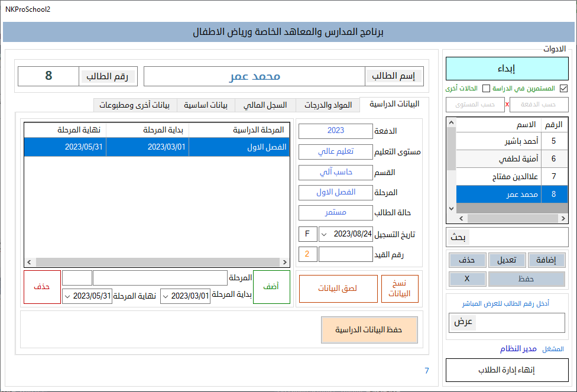577x392 pixels.
Task: Click بداية المرحلة column header in table
Action: [x=148, y=130]
